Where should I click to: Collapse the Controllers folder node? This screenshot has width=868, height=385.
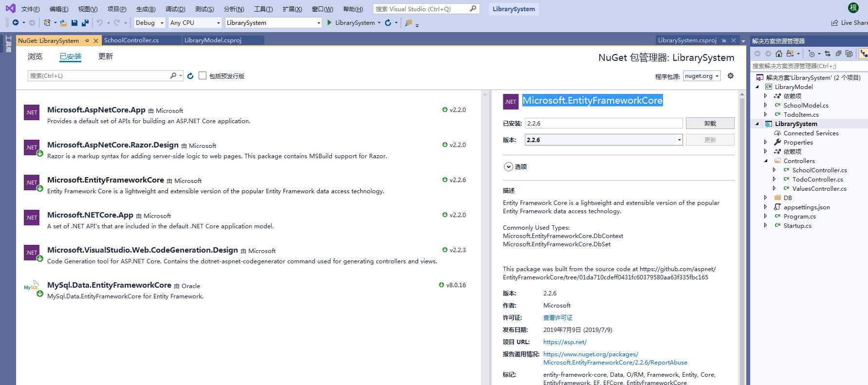[x=766, y=161]
